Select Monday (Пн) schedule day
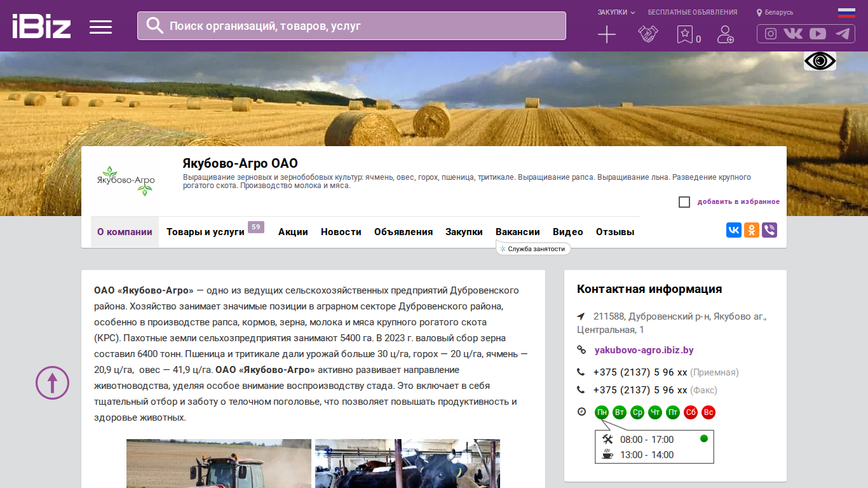 602,412
